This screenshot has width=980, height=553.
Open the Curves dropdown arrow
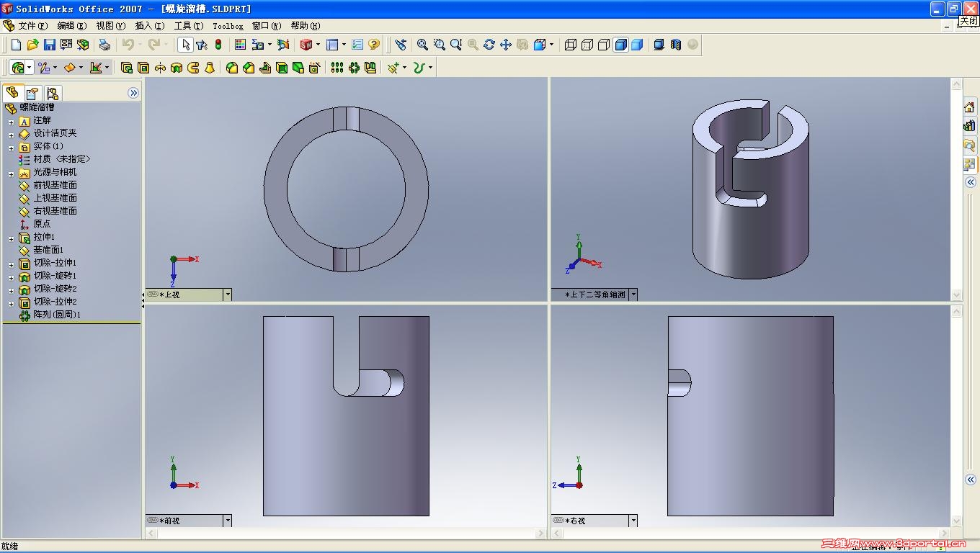(430, 68)
